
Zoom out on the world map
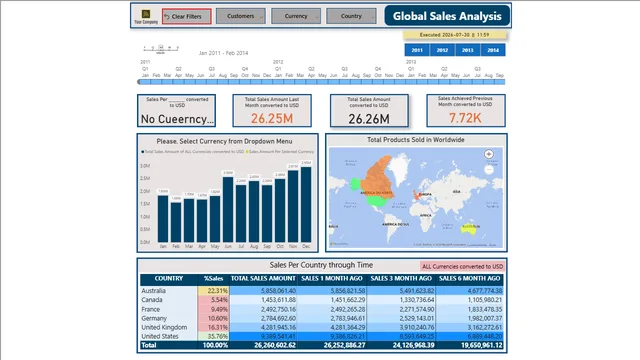coord(489,170)
